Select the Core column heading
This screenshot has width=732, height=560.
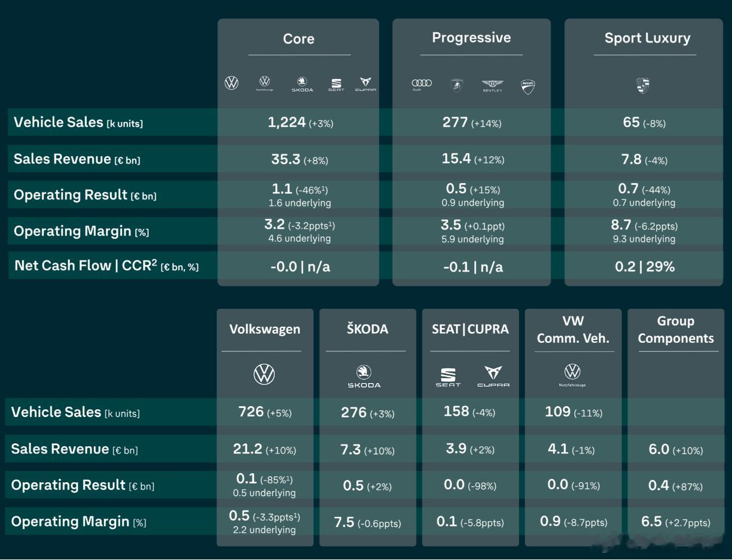(298, 39)
